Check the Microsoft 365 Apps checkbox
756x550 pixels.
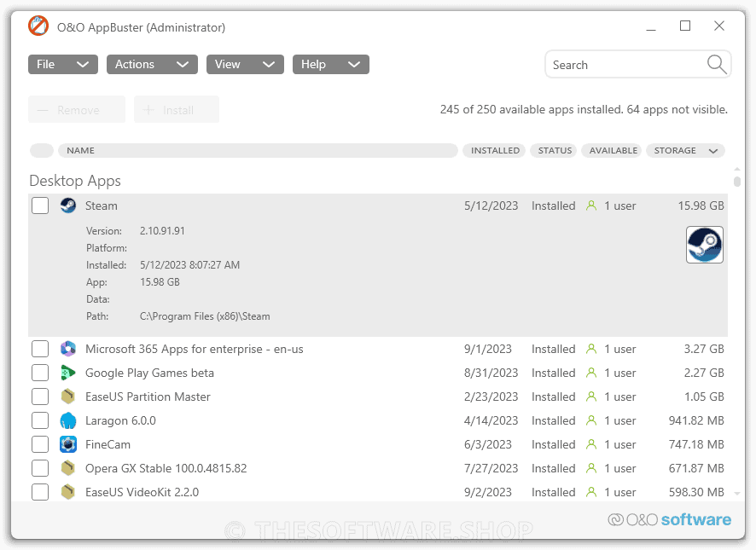tap(40, 349)
